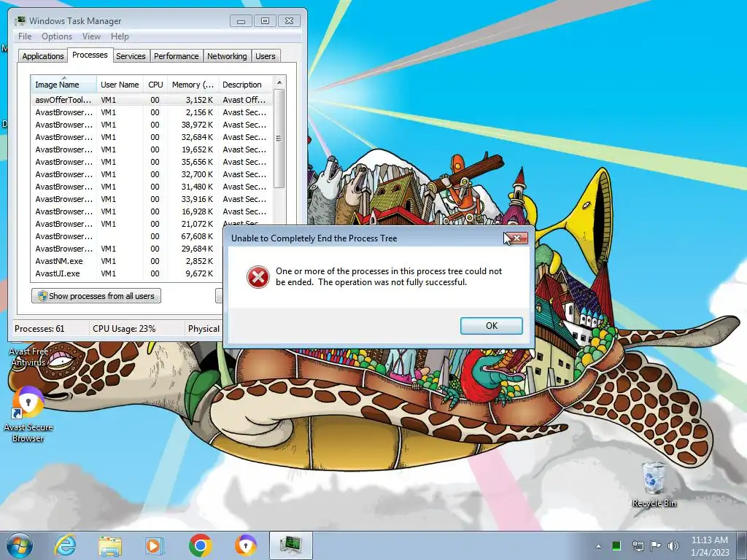Screen dimensions: 747x560
Task: Click OK in the error dialog
Action: point(491,326)
